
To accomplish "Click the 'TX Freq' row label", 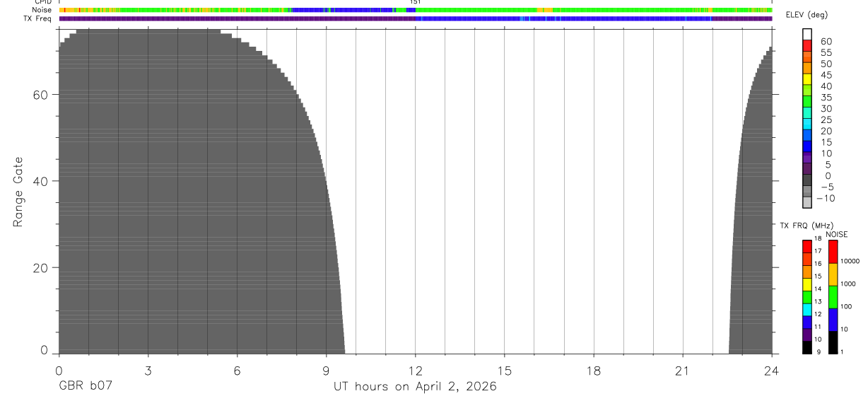I will [37, 18].
